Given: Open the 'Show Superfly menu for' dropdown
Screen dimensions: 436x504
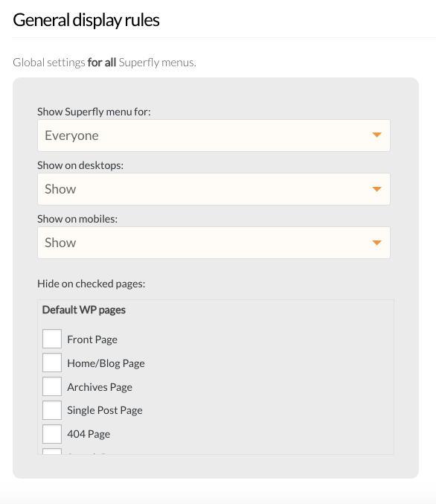Looking at the screenshot, I should click(x=214, y=135).
